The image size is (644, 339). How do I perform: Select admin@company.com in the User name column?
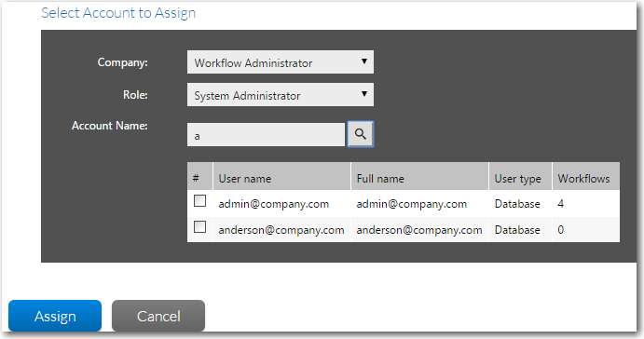point(273,204)
